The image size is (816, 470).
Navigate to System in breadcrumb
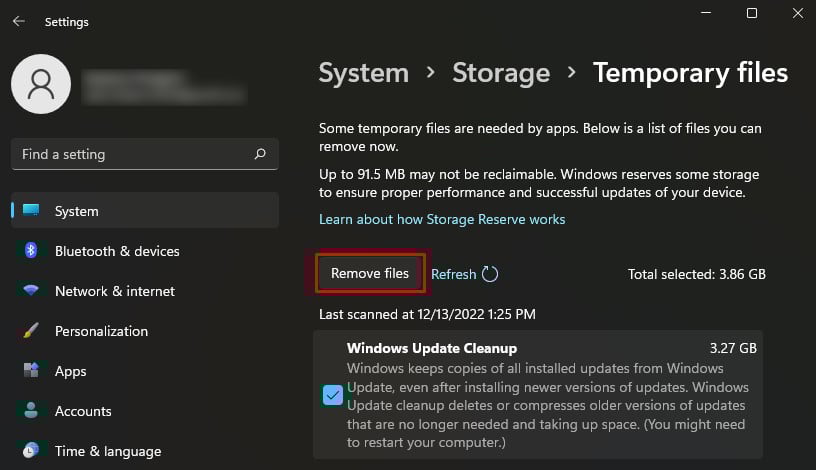click(363, 73)
